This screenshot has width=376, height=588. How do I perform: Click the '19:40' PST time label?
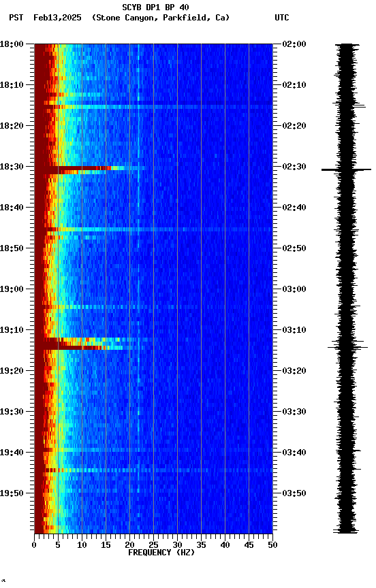click(12, 453)
